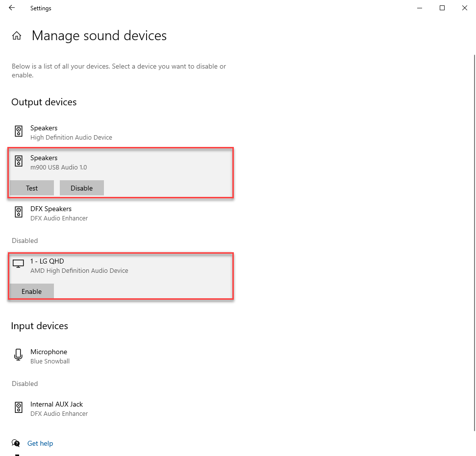Click the speaker icon for Internal AUX Jack

[x=18, y=407]
